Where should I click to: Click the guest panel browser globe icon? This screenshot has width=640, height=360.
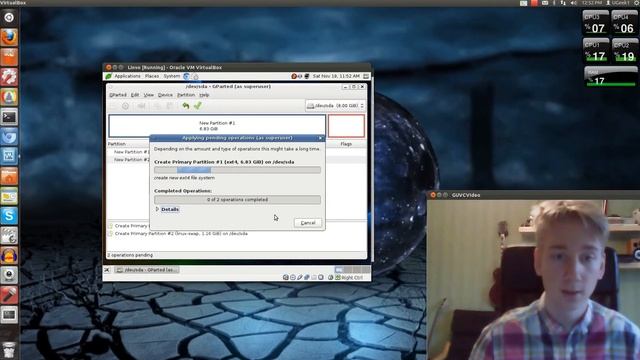tap(187, 76)
